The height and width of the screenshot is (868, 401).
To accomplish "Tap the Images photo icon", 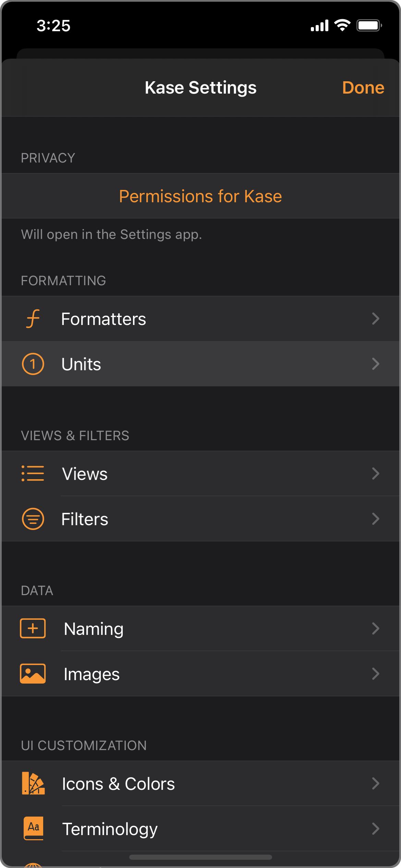I will pos(33,674).
